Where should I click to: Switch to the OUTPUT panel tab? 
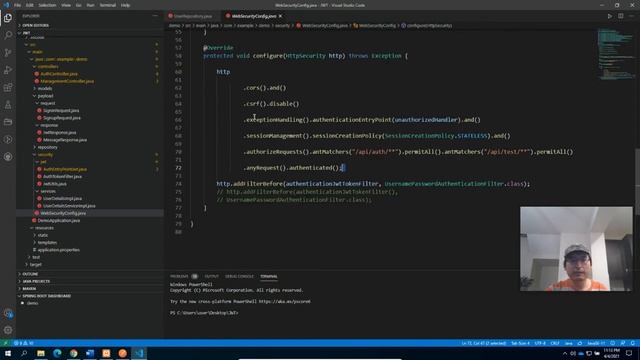(x=211, y=276)
